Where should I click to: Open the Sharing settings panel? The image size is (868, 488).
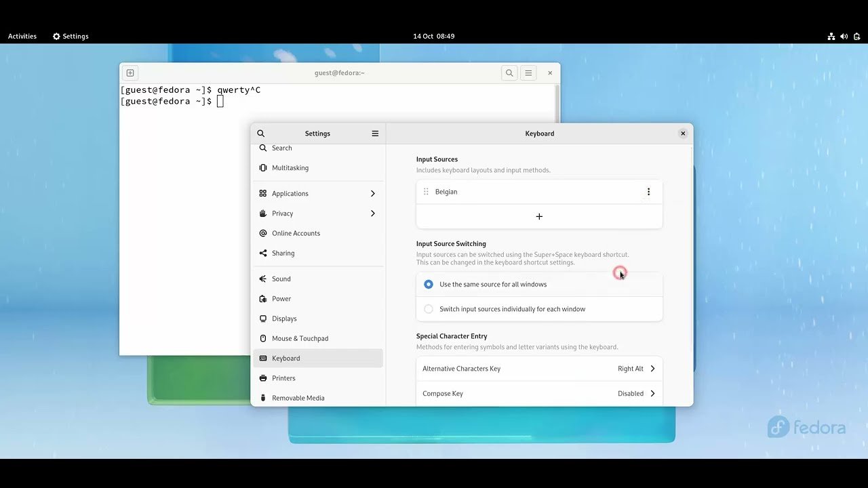coord(318,253)
